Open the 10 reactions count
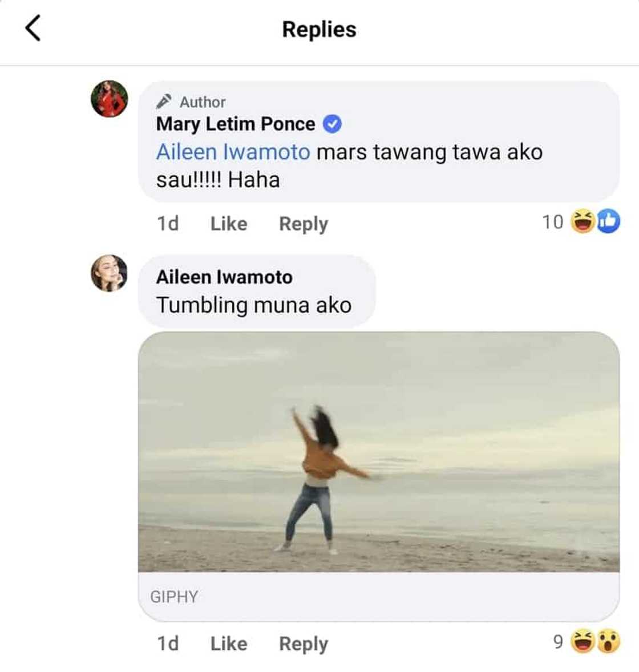This screenshot has width=639, height=672. (552, 222)
